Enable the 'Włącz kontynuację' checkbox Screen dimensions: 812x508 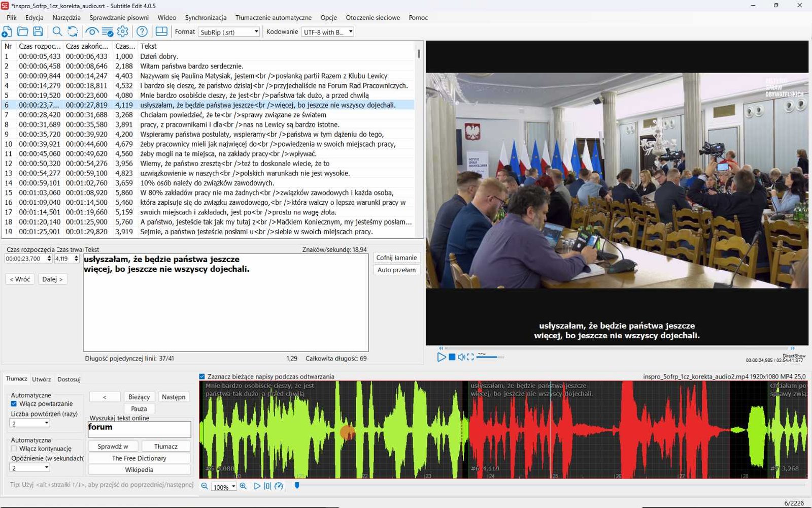coord(14,449)
